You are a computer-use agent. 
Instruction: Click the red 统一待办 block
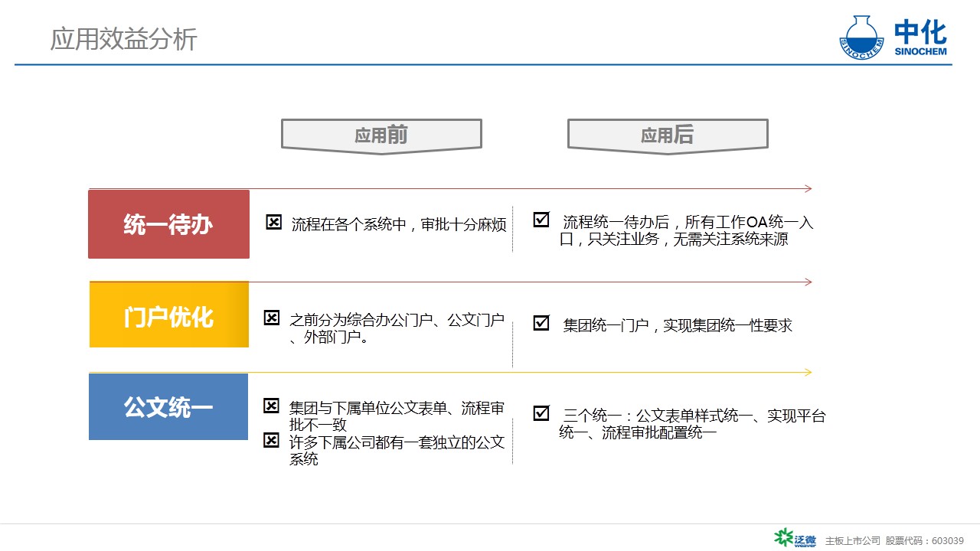coord(168,224)
